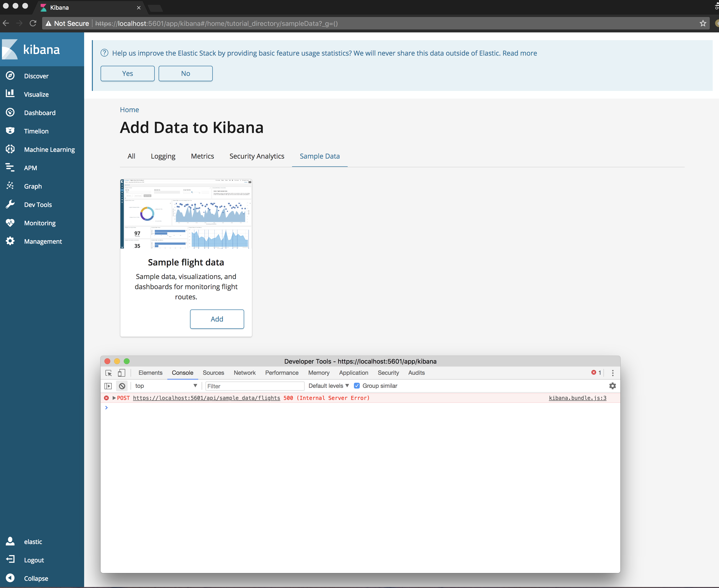Switch to the All tab

pos(132,156)
